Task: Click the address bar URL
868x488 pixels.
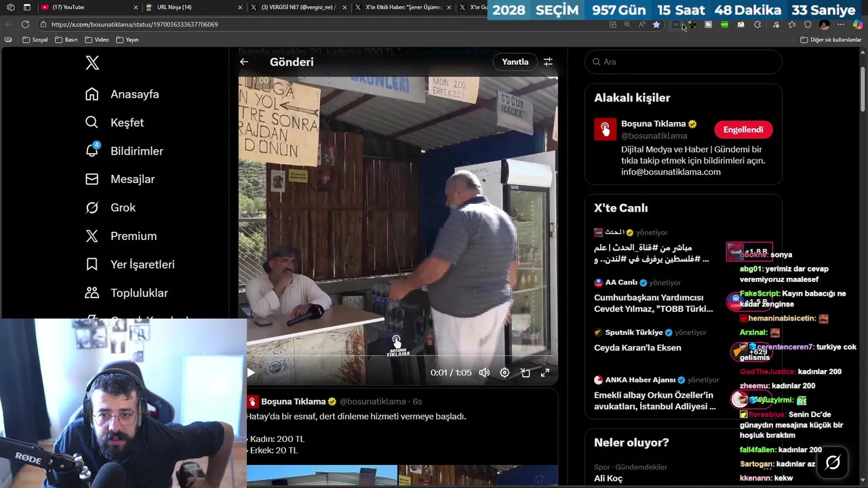Action: pyautogui.click(x=134, y=24)
